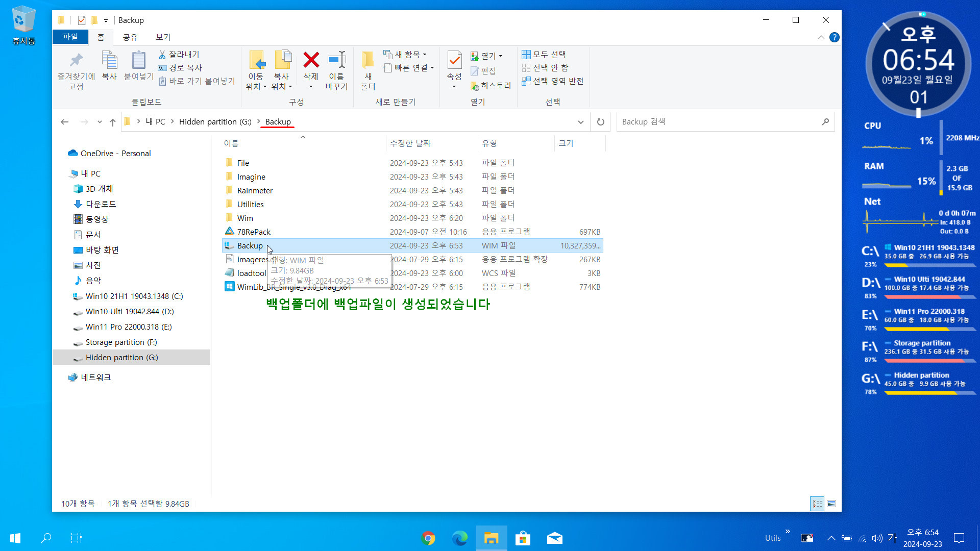Click Select all in ribbon
Viewport: 980px width, 551px height.
(544, 55)
